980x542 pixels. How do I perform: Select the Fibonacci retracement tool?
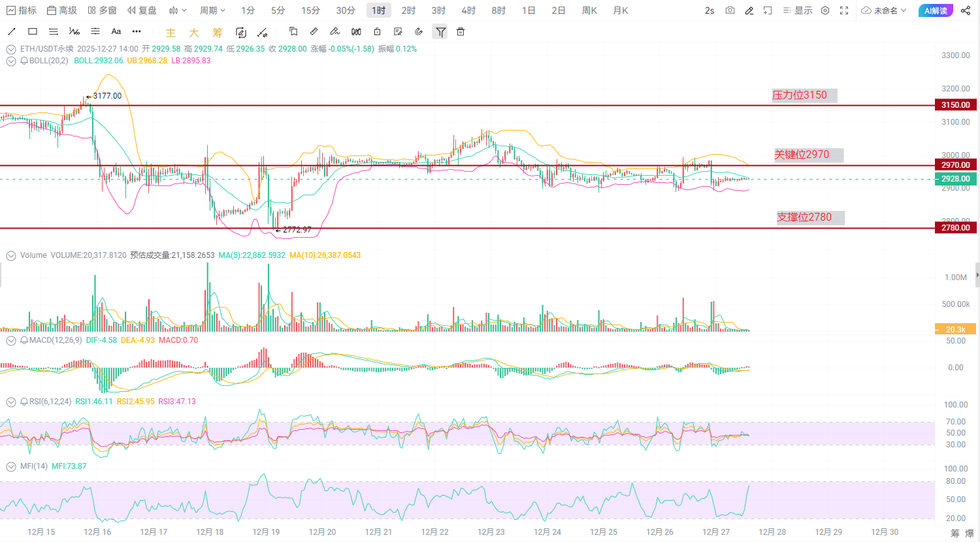click(x=74, y=31)
